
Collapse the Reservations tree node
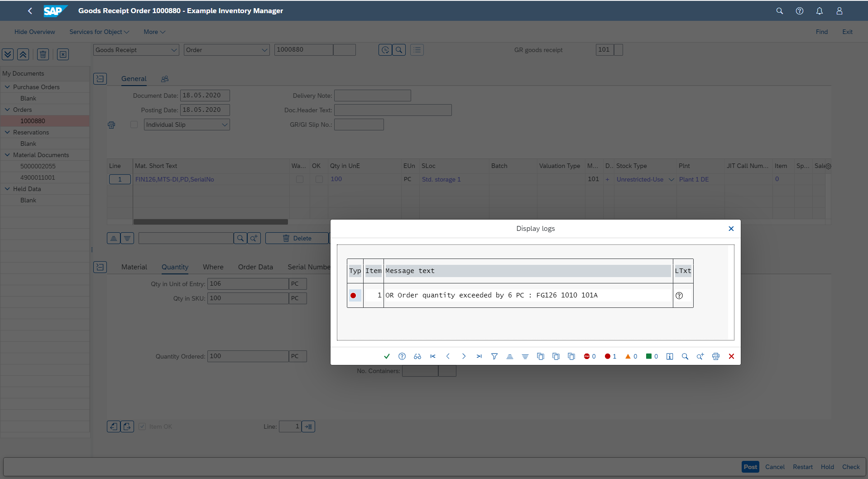point(7,132)
